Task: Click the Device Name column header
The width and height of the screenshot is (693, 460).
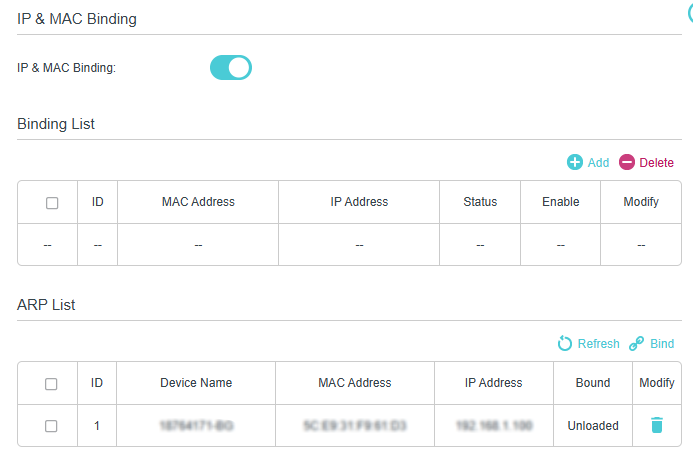Action: pos(196,383)
